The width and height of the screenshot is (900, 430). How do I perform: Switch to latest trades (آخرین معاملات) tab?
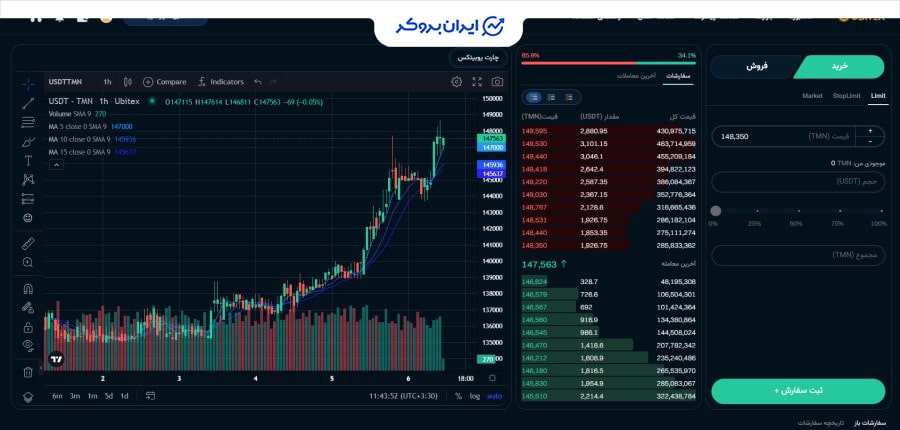(x=637, y=76)
